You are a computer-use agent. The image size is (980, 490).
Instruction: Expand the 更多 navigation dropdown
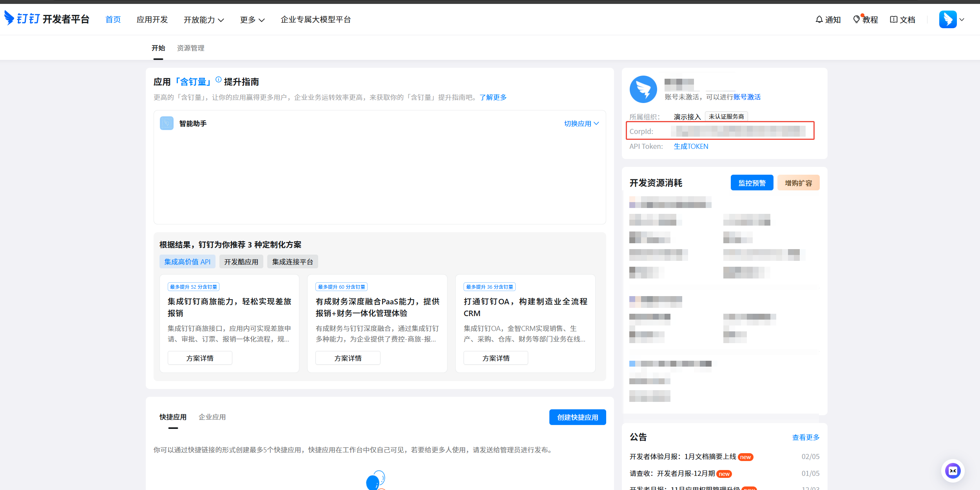[x=252, y=20]
